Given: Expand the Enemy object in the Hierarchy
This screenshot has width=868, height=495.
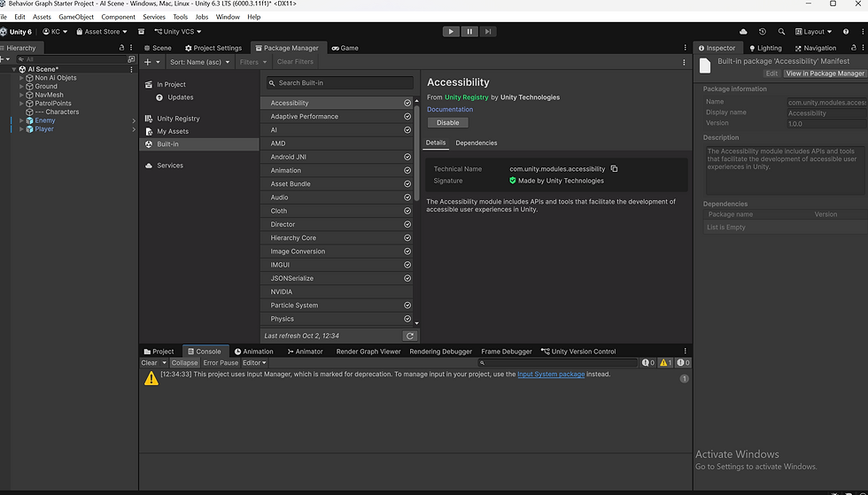Looking at the screenshot, I should click(21, 120).
